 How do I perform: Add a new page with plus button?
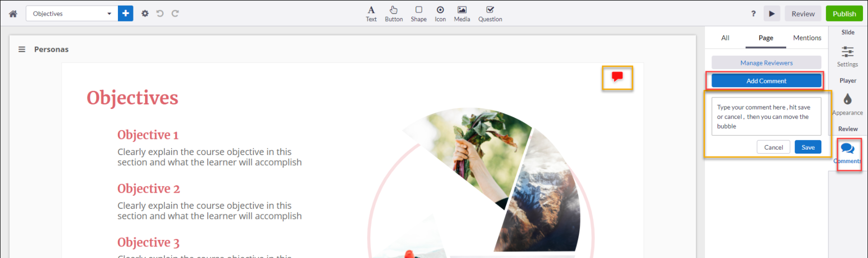(x=125, y=14)
